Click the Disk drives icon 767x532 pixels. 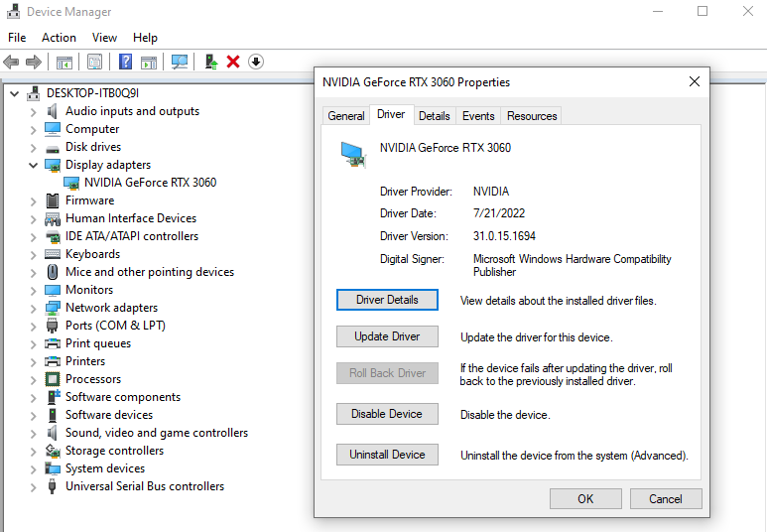(53, 148)
